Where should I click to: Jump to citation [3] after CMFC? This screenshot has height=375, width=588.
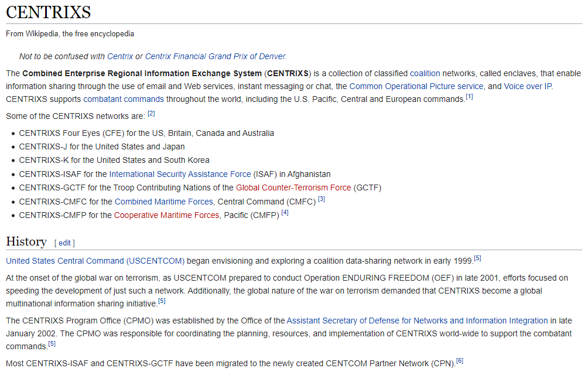coord(322,199)
